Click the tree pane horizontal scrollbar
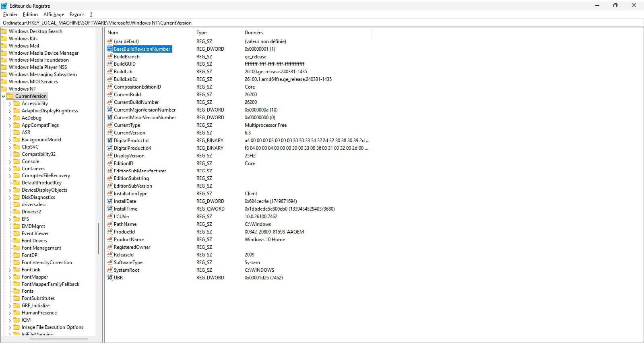 click(58, 339)
